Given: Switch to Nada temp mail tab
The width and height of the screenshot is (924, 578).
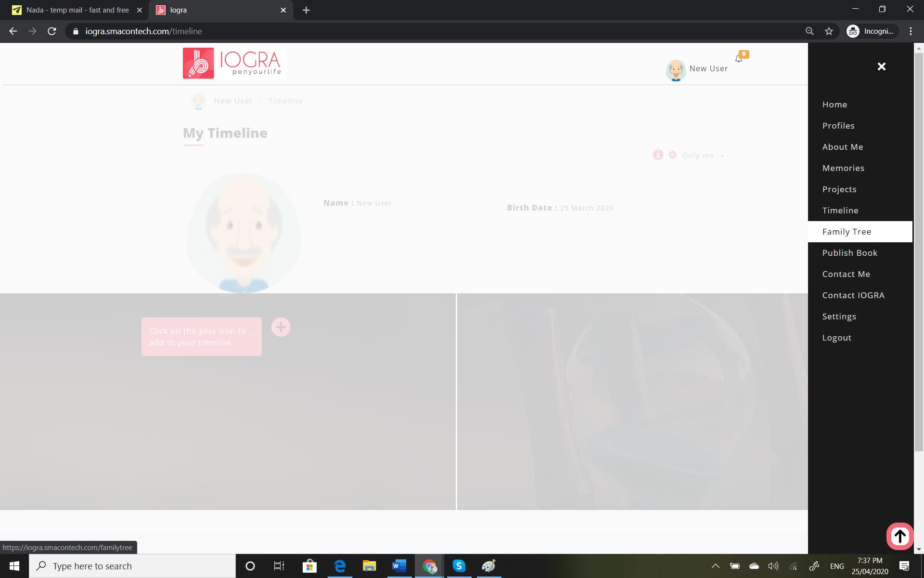Looking at the screenshot, I should click(77, 10).
